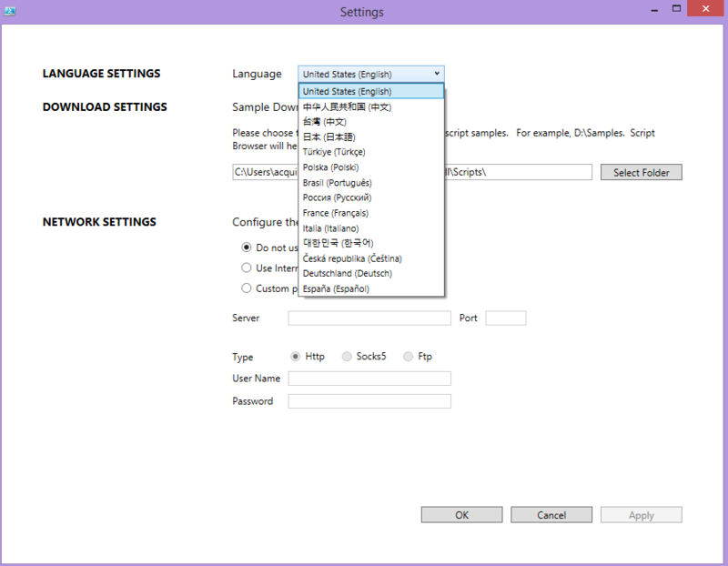Focus the Server input field
Image resolution: width=728 pixels, height=566 pixels.
[x=369, y=318]
